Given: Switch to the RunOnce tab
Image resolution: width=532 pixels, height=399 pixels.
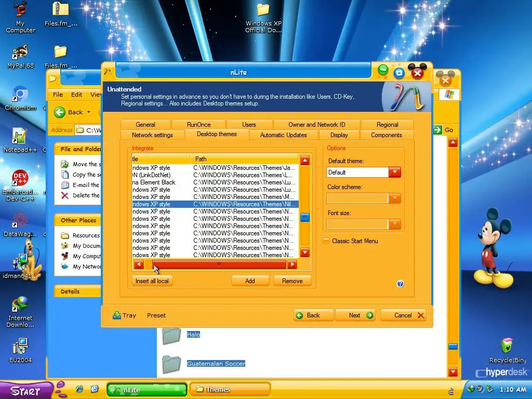Looking at the screenshot, I should tap(199, 125).
